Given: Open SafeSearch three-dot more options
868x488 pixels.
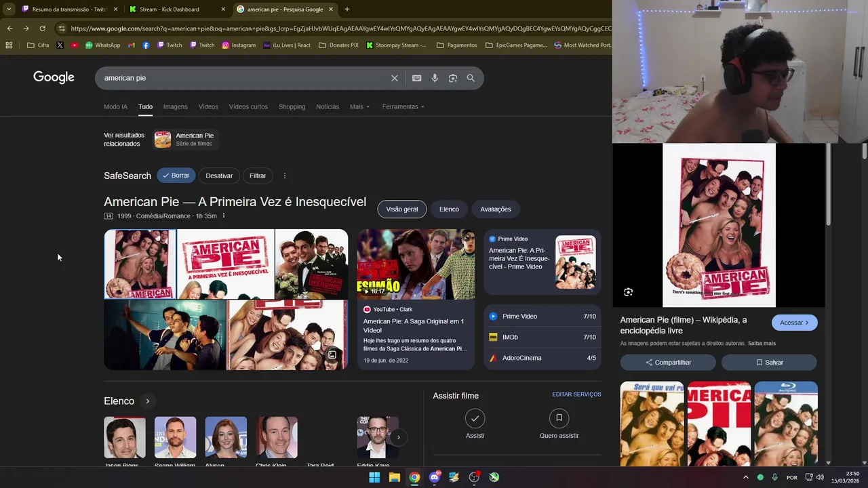Looking at the screenshot, I should pyautogui.click(x=285, y=176).
